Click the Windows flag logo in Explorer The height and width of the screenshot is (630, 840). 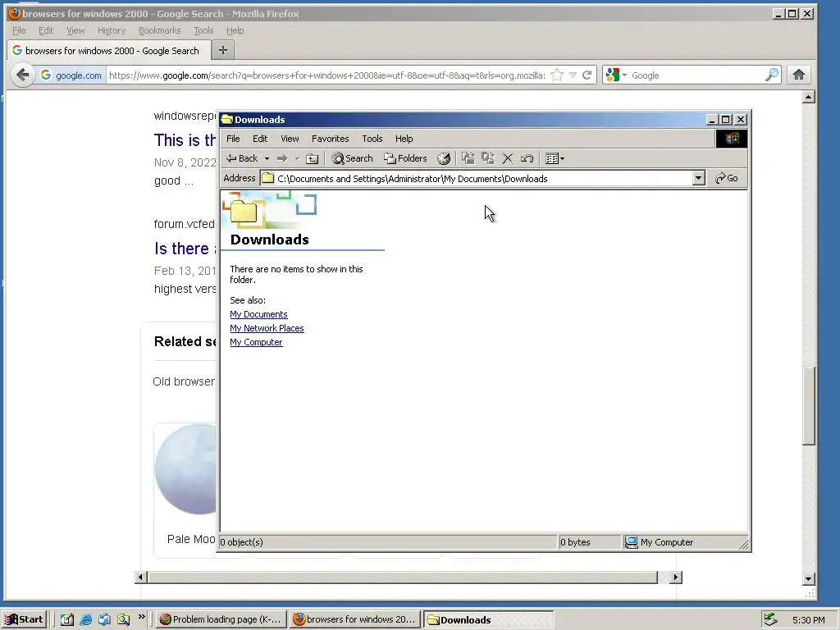click(731, 139)
